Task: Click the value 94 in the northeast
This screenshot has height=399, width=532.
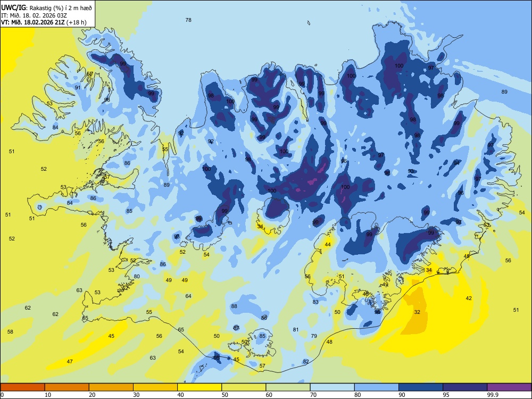Action: tap(456, 163)
